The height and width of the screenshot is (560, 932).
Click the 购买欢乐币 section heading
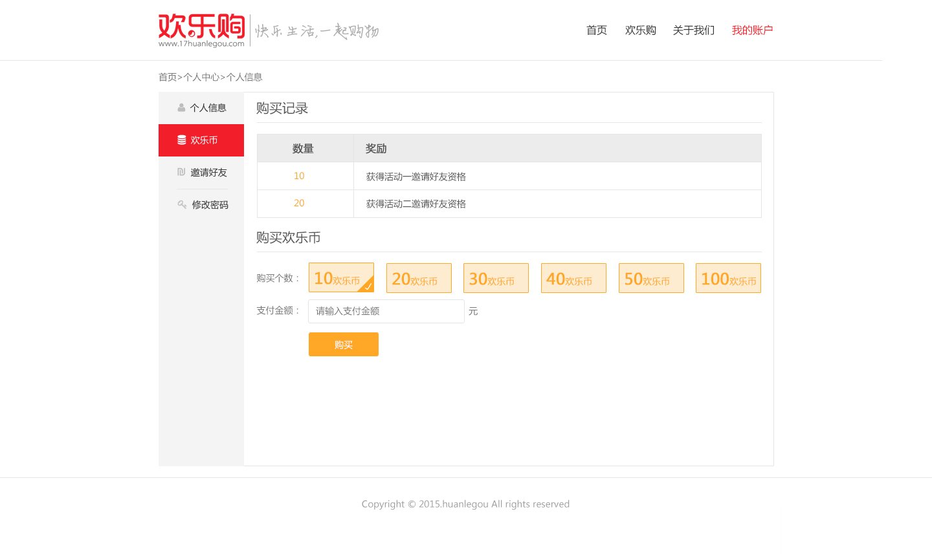click(289, 237)
